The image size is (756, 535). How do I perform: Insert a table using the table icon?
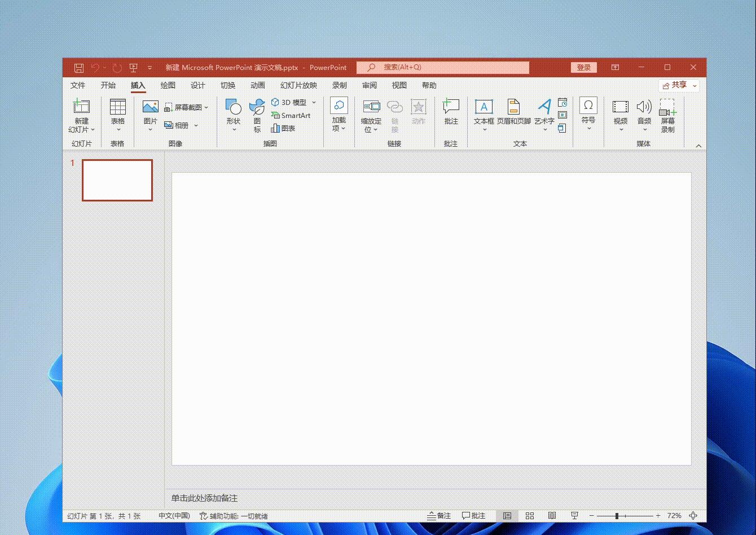(118, 107)
